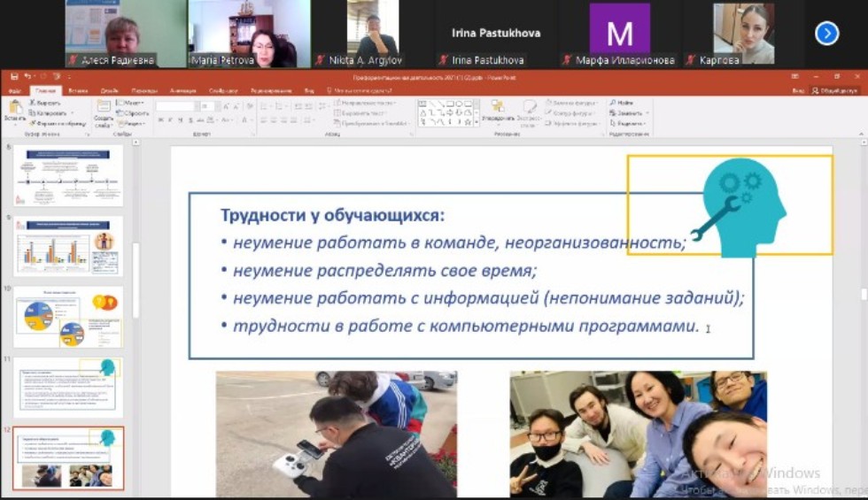Switch to Review (Рецензирование) tab

tap(271, 90)
